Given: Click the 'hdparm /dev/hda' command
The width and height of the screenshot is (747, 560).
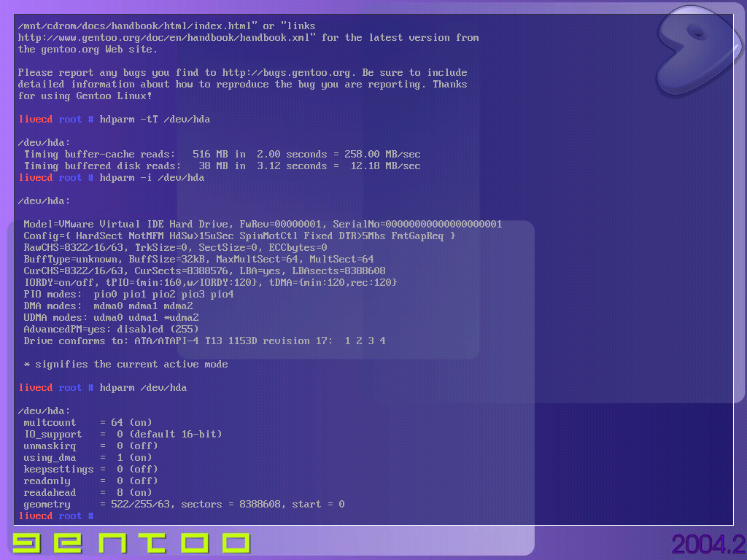Looking at the screenshot, I should pos(143,388).
